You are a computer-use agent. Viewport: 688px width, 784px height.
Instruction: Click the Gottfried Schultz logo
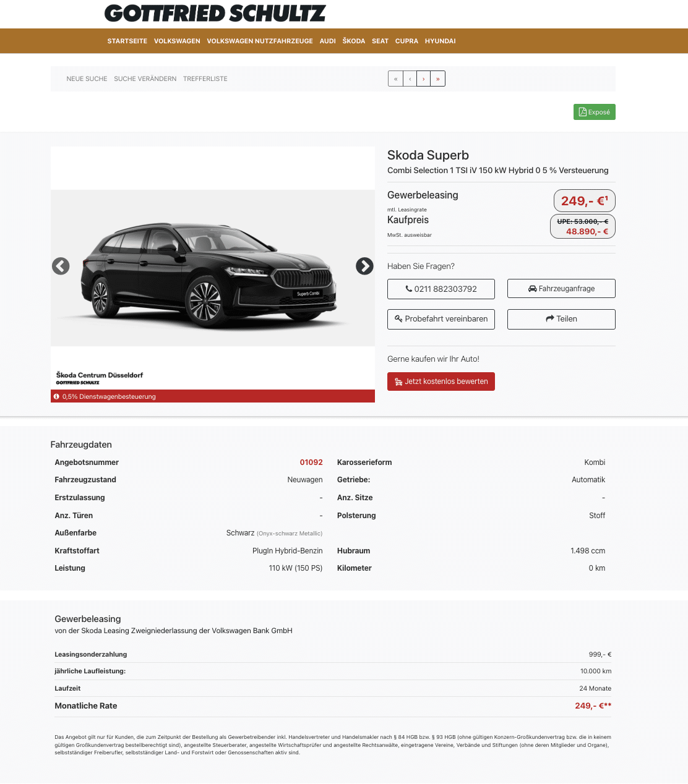coord(215,14)
